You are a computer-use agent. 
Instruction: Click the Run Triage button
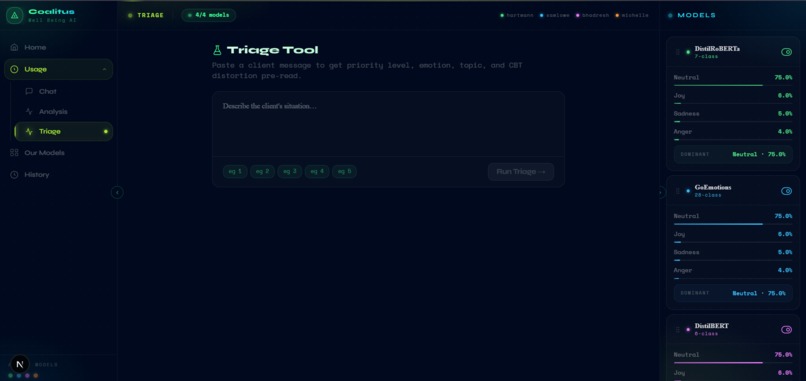[521, 172]
